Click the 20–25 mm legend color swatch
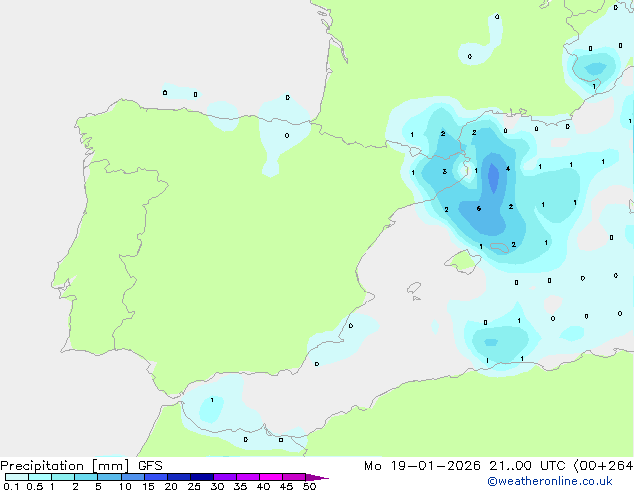 tap(179, 477)
